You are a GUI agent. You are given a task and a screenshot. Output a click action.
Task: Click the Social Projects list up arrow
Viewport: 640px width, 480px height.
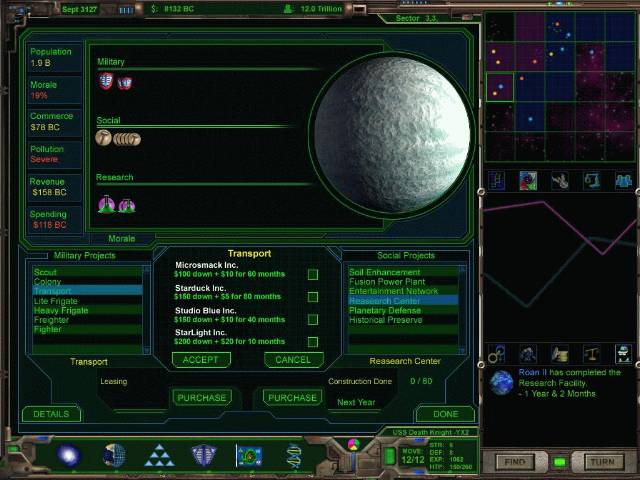point(462,270)
